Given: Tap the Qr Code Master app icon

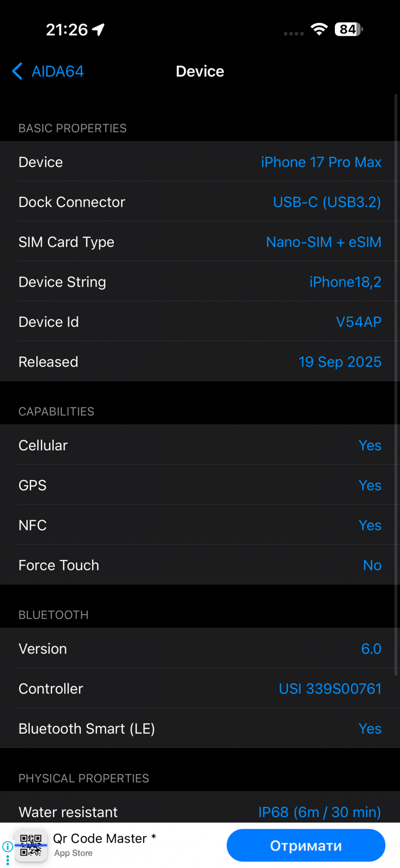Looking at the screenshot, I should (x=31, y=846).
